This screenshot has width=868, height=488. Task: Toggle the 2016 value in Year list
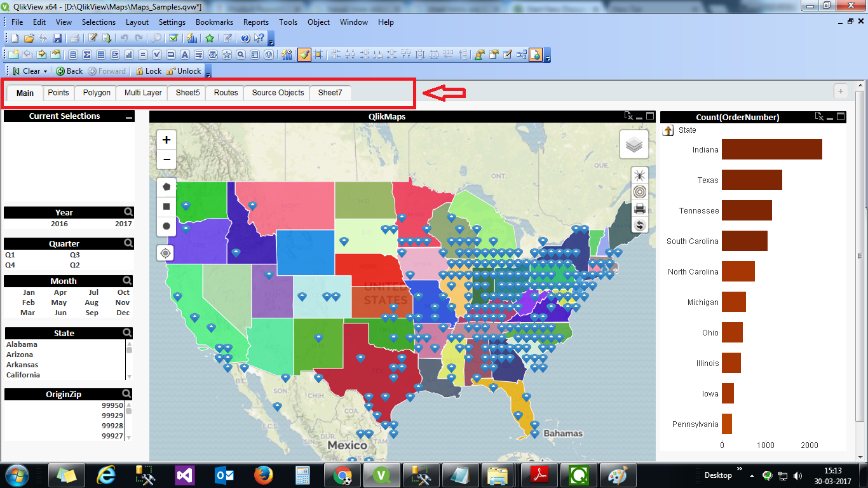[59, 224]
